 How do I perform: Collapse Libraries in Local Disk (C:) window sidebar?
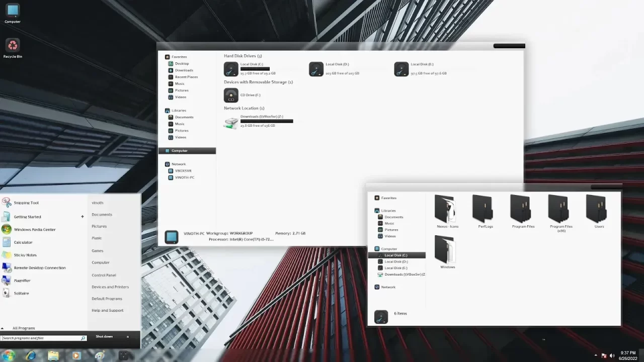point(385,211)
